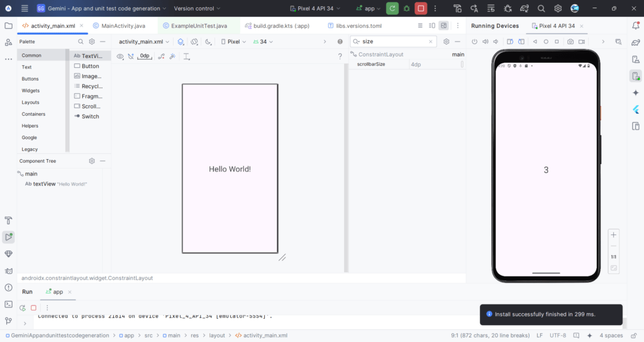The width and height of the screenshot is (644, 342).
Task: Open Gemini sparkle tool window
Action: pos(636,93)
